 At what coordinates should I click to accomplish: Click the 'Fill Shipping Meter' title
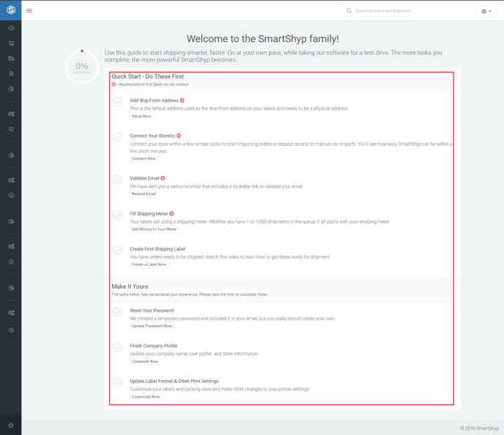pyautogui.click(x=149, y=214)
